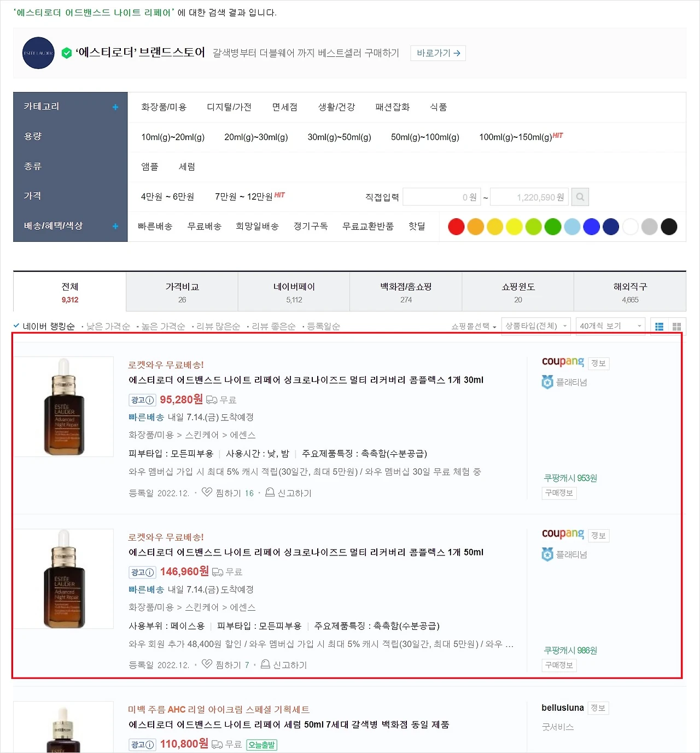Open the 가격비교 tab

point(182,292)
